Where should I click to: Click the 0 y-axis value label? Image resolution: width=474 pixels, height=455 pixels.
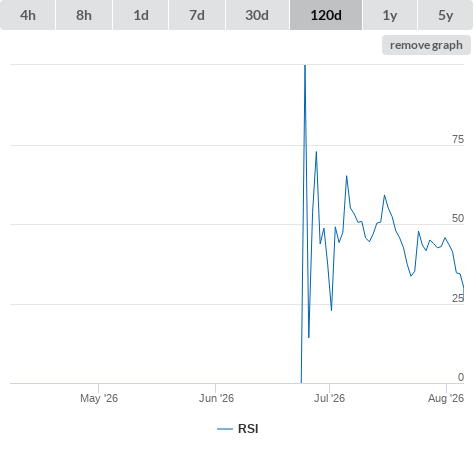[461, 377]
